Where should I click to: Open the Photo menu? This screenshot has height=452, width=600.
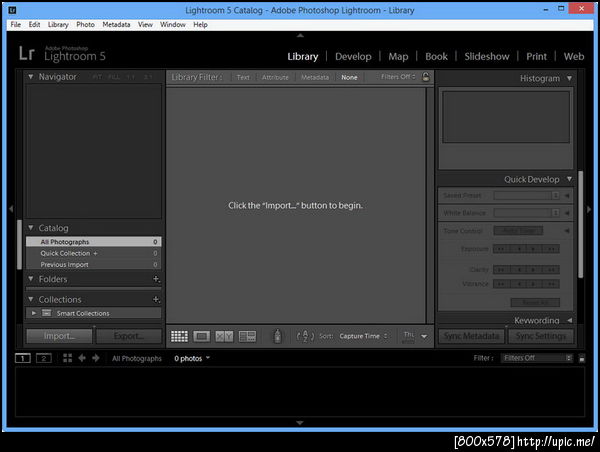click(85, 24)
